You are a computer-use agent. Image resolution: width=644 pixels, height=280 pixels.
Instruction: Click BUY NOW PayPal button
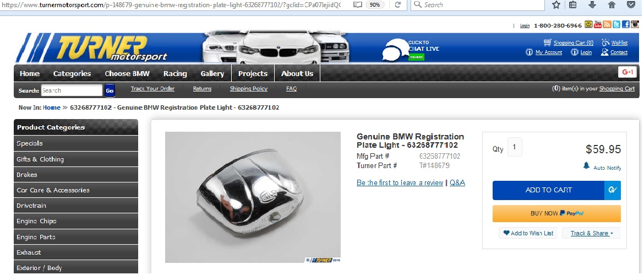click(556, 213)
